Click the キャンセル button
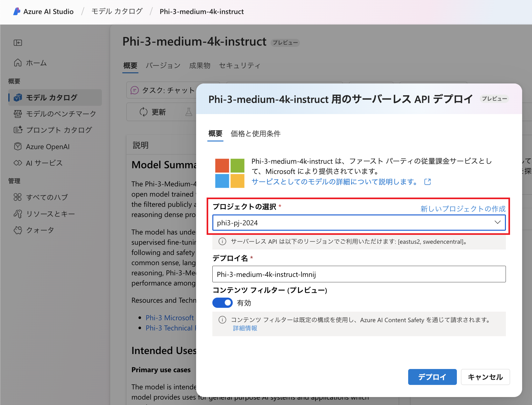 click(485, 377)
